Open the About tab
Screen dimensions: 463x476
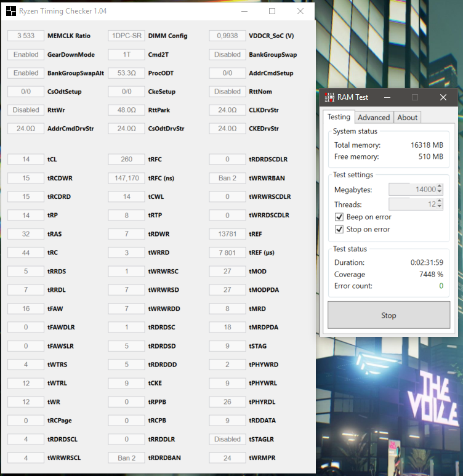pyautogui.click(x=408, y=118)
